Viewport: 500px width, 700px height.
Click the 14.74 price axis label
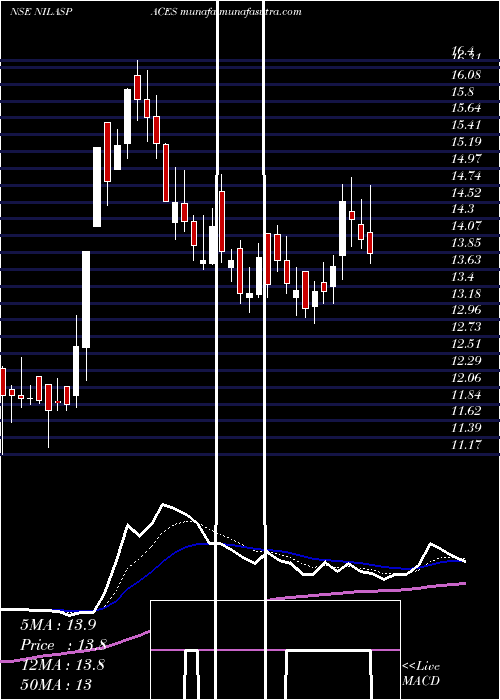coord(466,175)
